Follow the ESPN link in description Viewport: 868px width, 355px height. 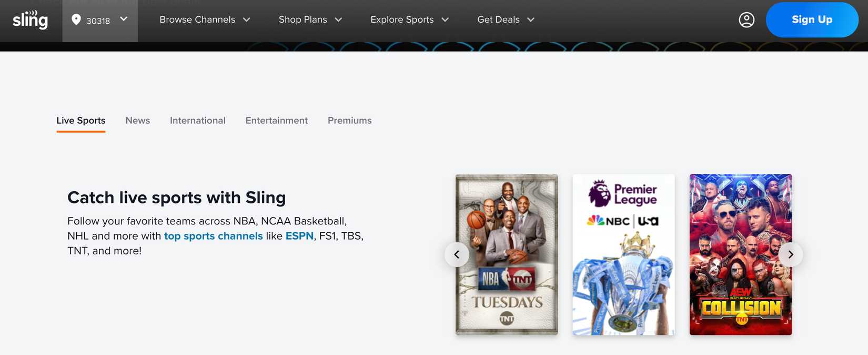click(x=299, y=236)
